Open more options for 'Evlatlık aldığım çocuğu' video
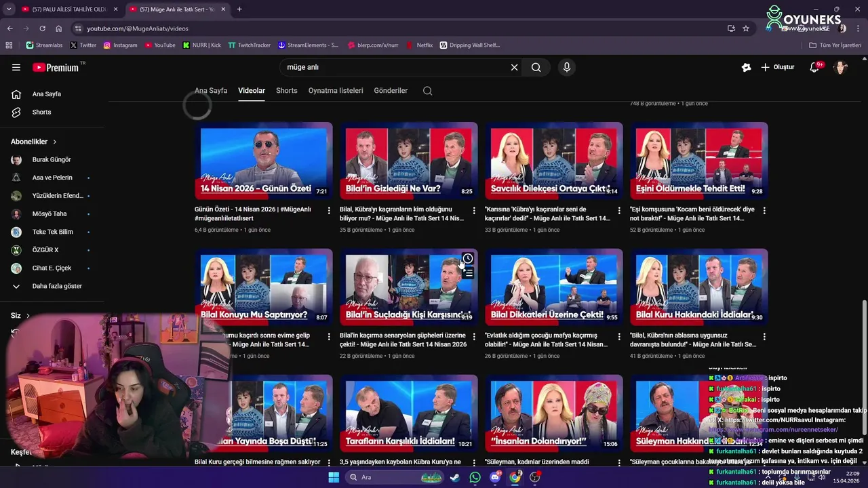The image size is (868, 488). [x=619, y=337]
